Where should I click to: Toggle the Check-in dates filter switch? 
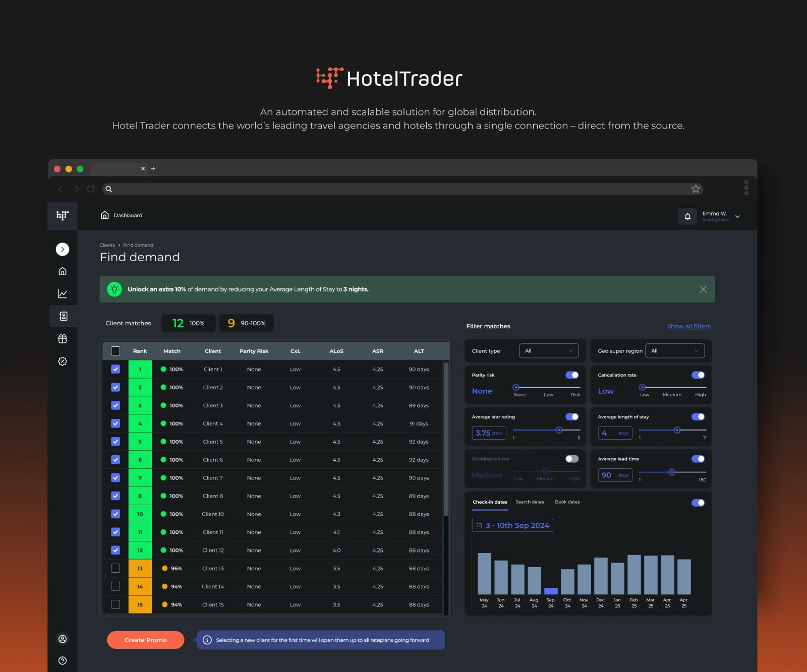[x=698, y=503]
